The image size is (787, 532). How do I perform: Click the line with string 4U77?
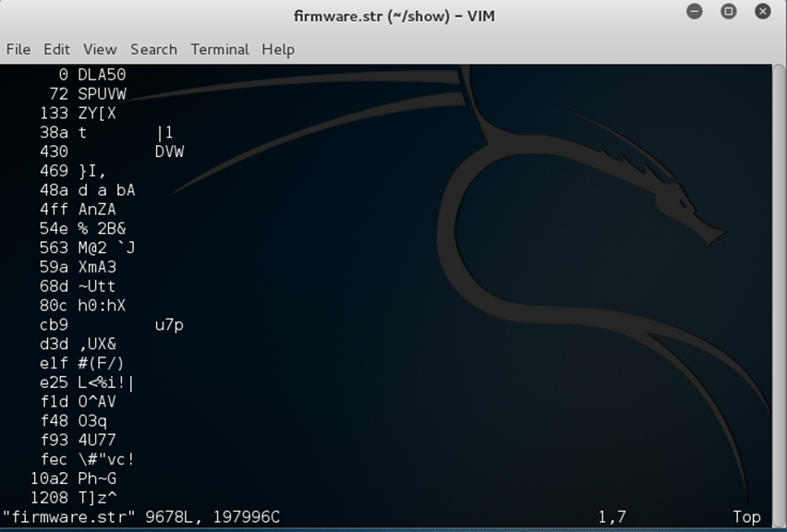point(78,440)
